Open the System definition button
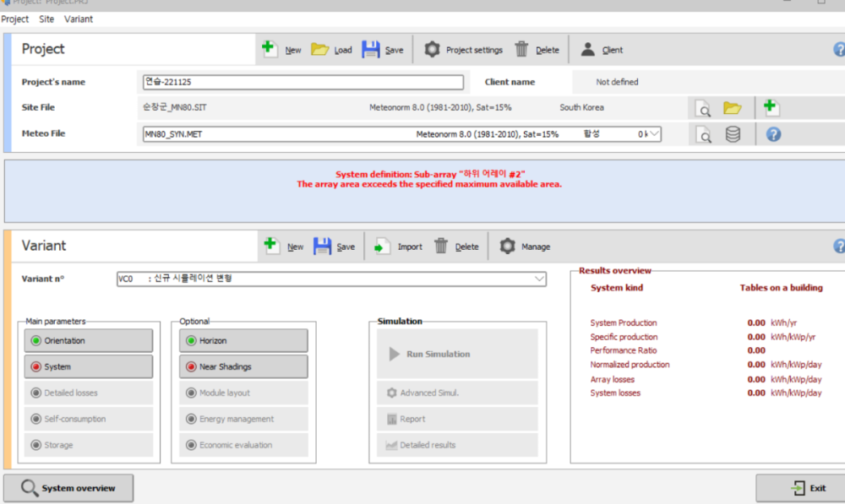Viewport: 845px width, 504px height. (x=89, y=367)
